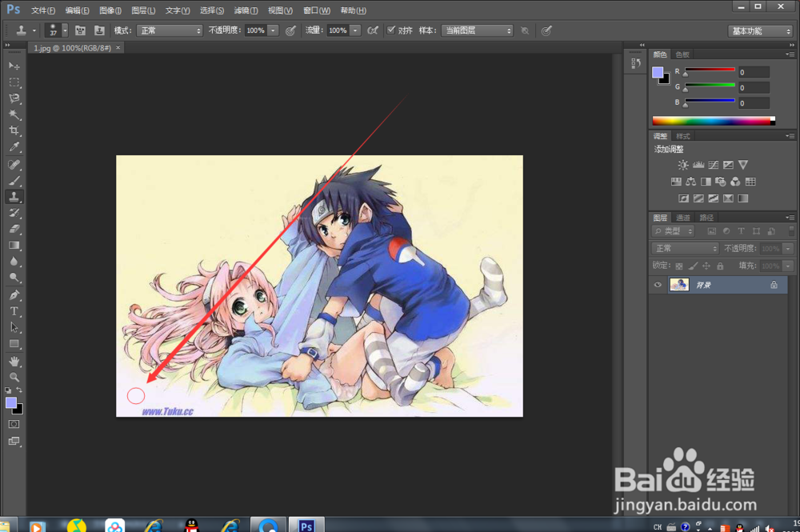Select the Magic Wand tool

(14, 114)
